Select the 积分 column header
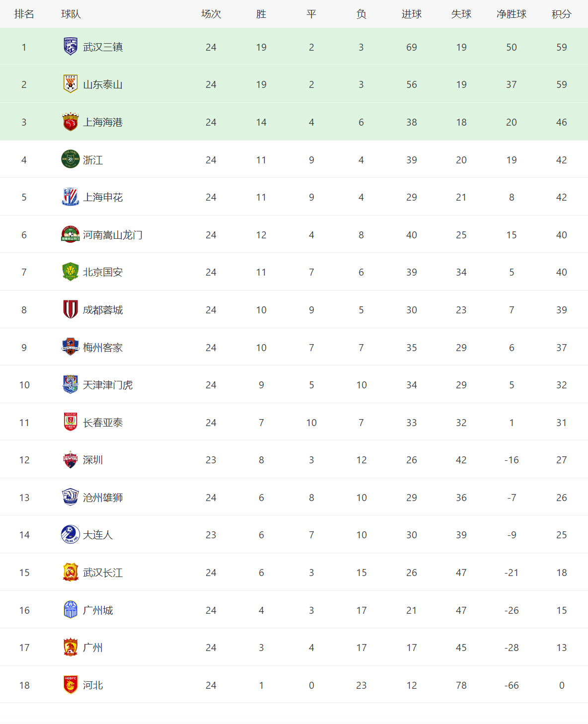Screen dimensions: 588x724 point(562,14)
